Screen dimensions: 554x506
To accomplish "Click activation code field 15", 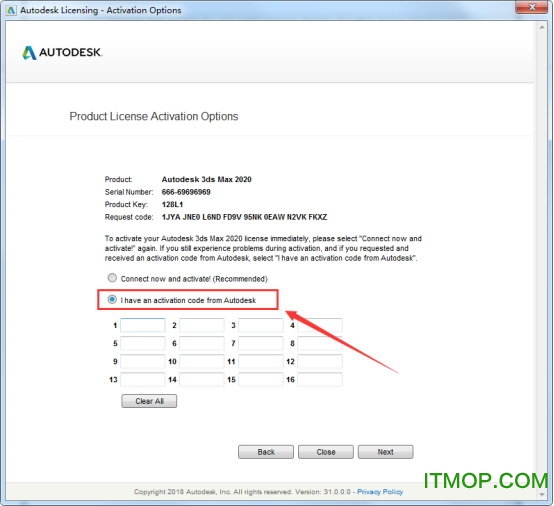I will [x=261, y=380].
